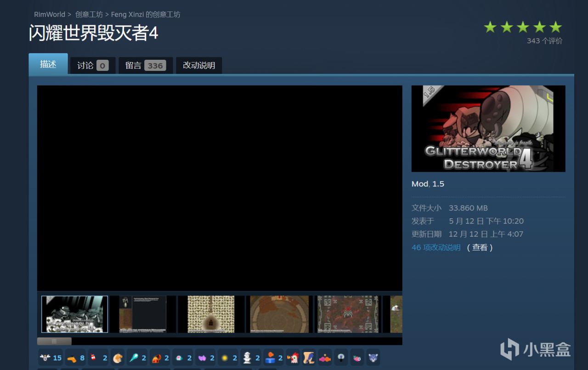This screenshot has height=370, width=588.
Task: Open the 留言 tab with 336 comments
Action: (x=146, y=65)
